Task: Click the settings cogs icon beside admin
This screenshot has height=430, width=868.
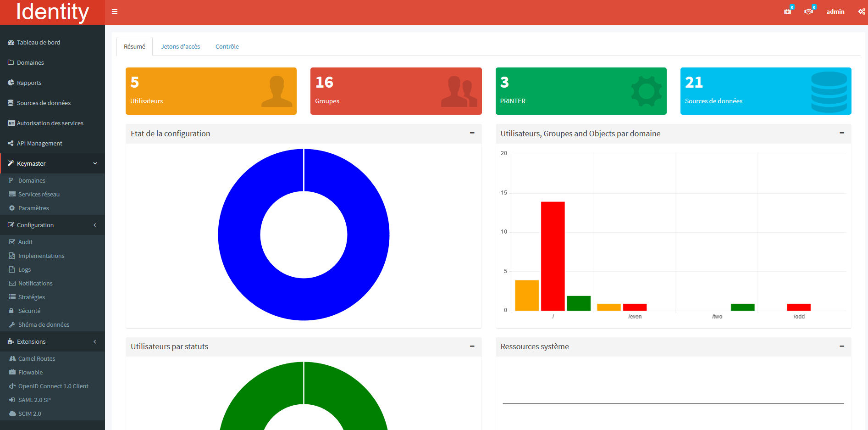Action: (862, 11)
